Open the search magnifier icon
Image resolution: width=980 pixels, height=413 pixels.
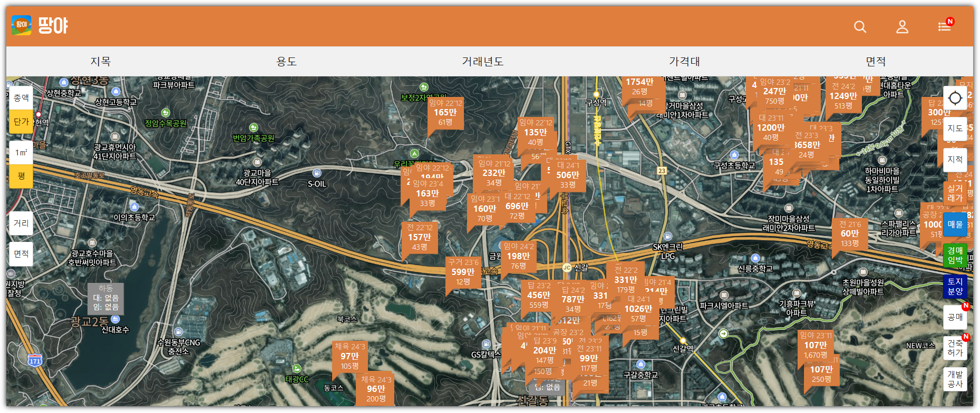tap(860, 26)
